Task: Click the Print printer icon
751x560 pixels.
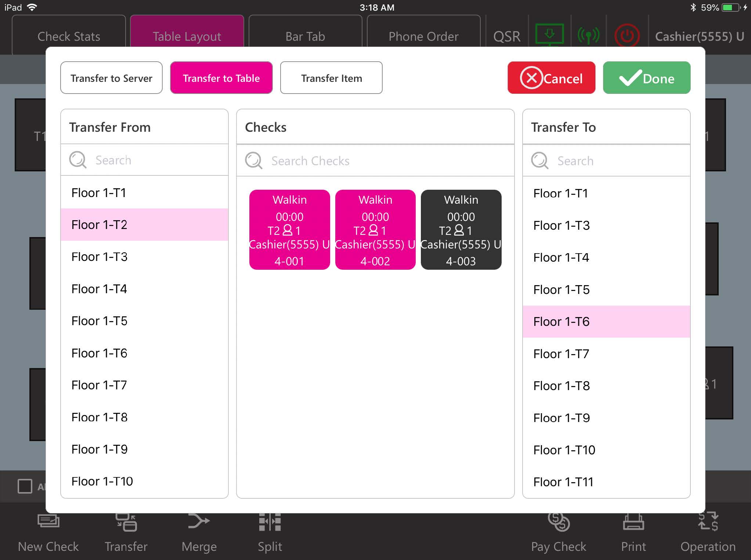Action: click(x=633, y=522)
